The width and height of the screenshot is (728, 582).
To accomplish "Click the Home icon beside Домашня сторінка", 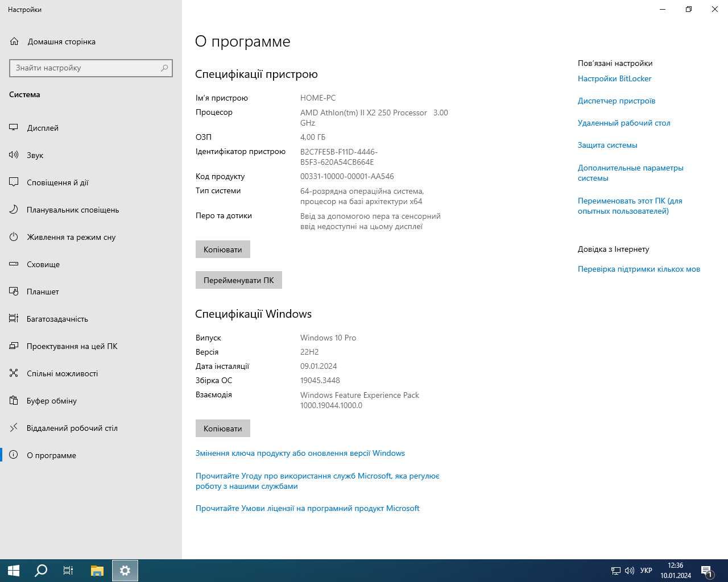I will tap(15, 41).
